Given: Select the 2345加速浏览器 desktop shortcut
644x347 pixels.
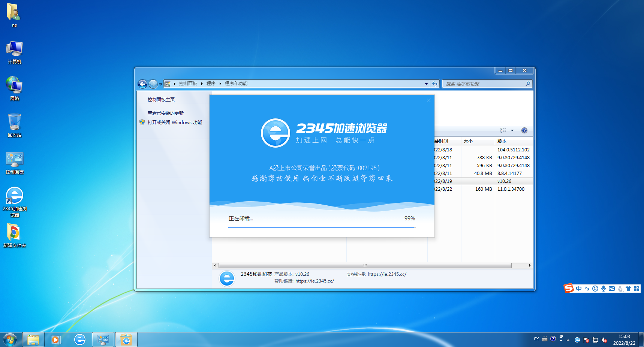Looking at the screenshot, I should point(15,202).
